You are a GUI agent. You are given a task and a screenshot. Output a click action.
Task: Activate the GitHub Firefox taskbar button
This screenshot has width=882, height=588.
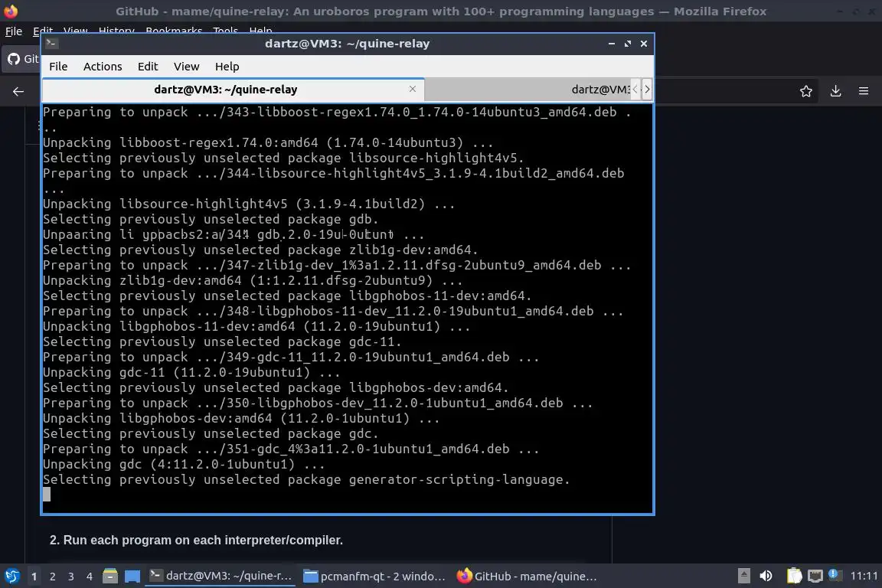[527, 577]
